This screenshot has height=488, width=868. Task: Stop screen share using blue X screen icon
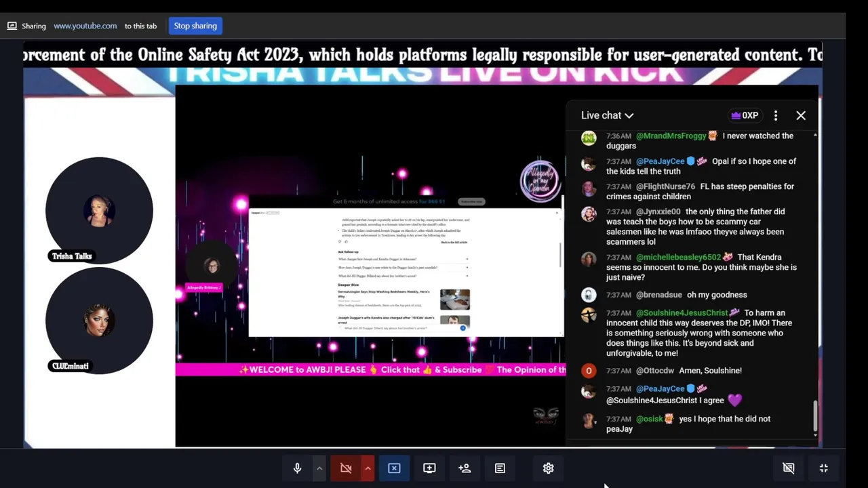click(394, 468)
